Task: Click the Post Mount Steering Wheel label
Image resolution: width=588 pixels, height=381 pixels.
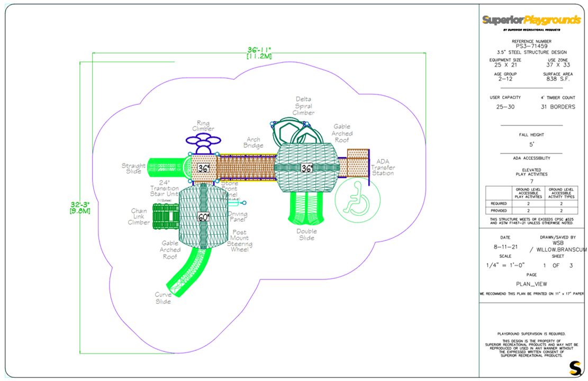Action: (240, 241)
